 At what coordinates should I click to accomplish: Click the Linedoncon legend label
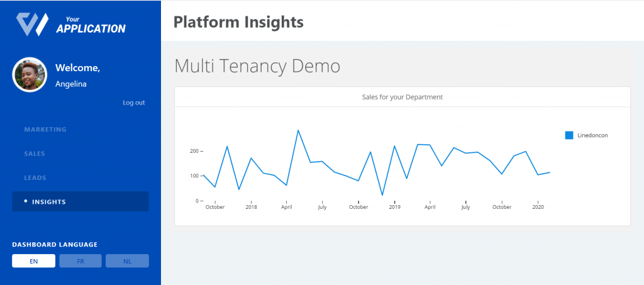click(x=592, y=135)
